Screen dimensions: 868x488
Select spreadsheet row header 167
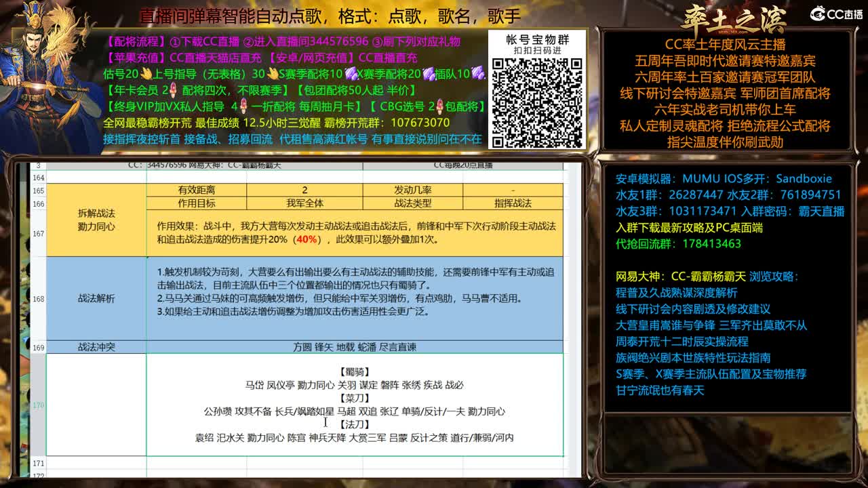coord(38,233)
